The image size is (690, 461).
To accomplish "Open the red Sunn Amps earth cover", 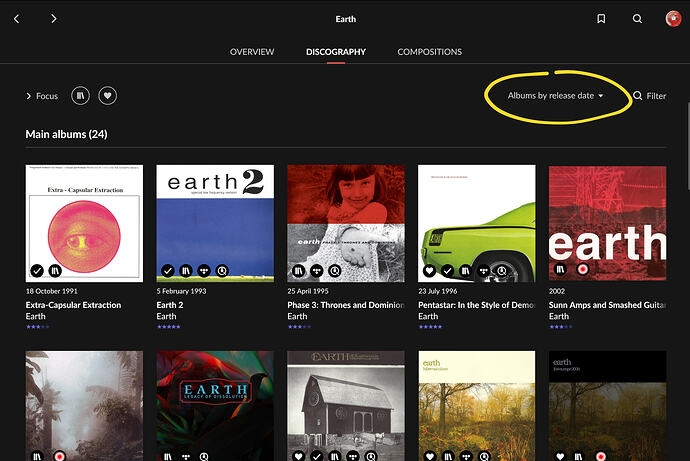I will click(607, 223).
